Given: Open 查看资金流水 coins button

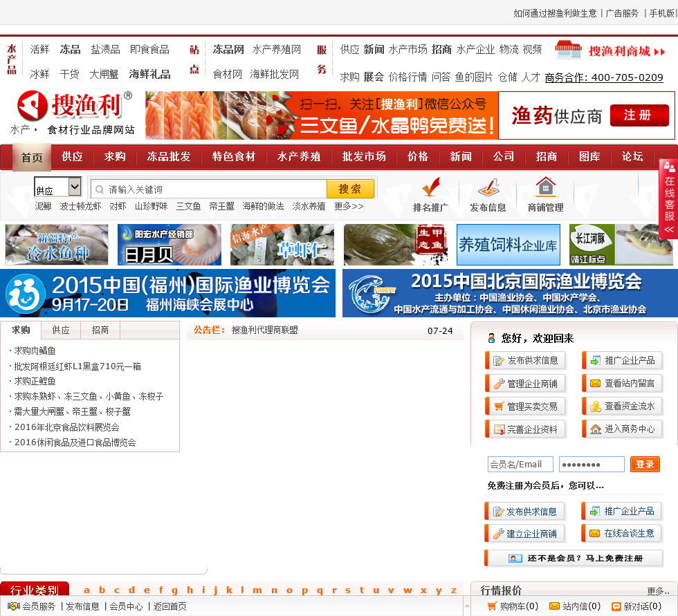Looking at the screenshot, I should tap(623, 406).
